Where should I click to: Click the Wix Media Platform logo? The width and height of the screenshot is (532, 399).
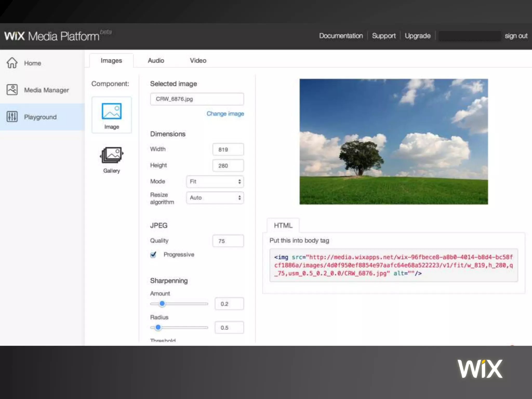click(x=52, y=36)
